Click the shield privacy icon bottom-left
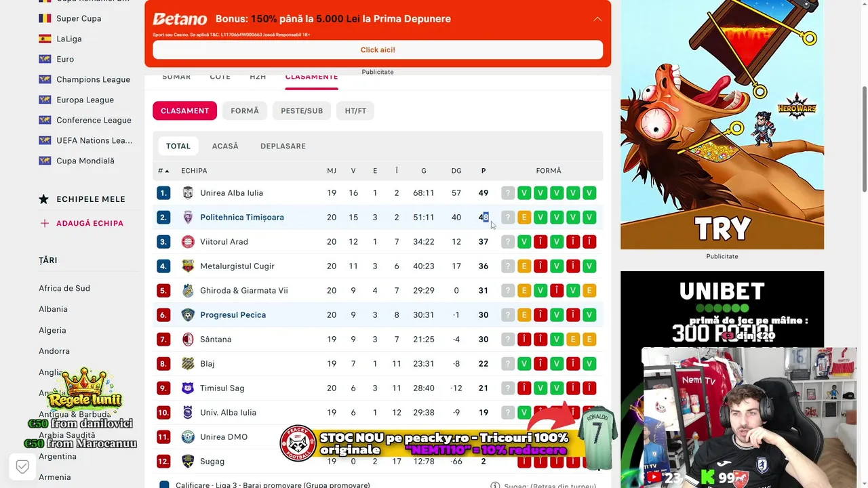Image resolution: width=868 pixels, height=488 pixels. (22, 466)
